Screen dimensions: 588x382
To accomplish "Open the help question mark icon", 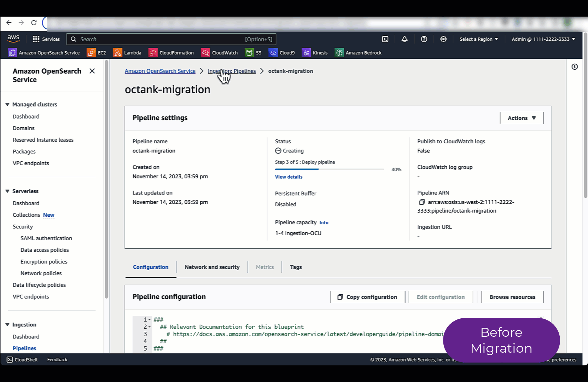I will click(x=424, y=39).
